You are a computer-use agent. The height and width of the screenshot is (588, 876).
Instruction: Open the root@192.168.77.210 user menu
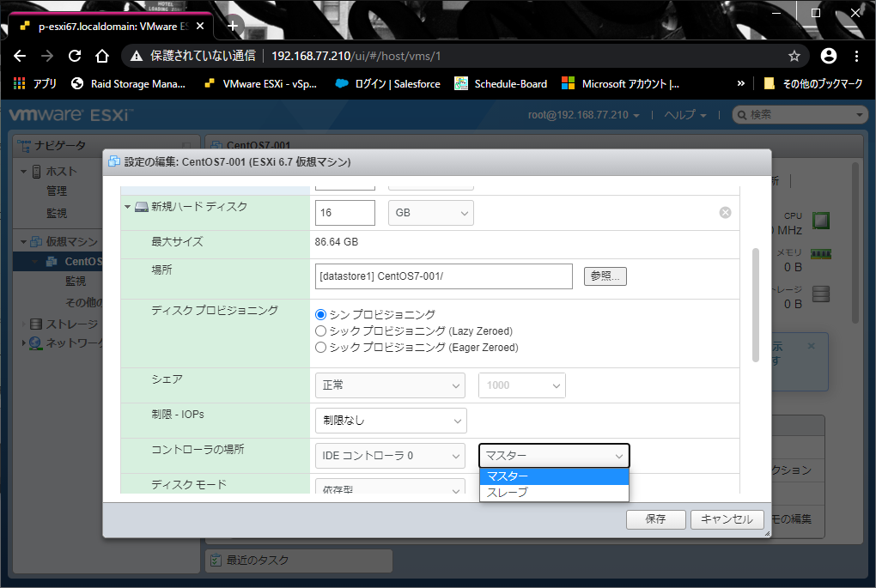(x=583, y=115)
